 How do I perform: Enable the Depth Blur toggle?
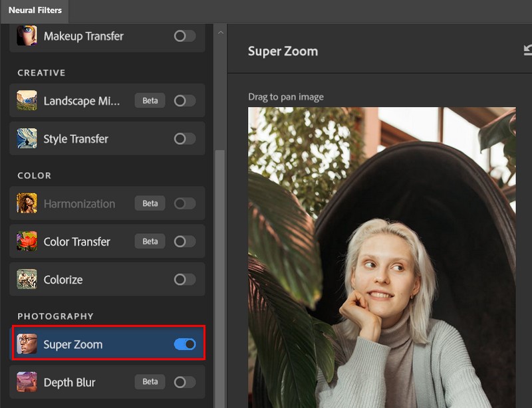click(x=185, y=382)
